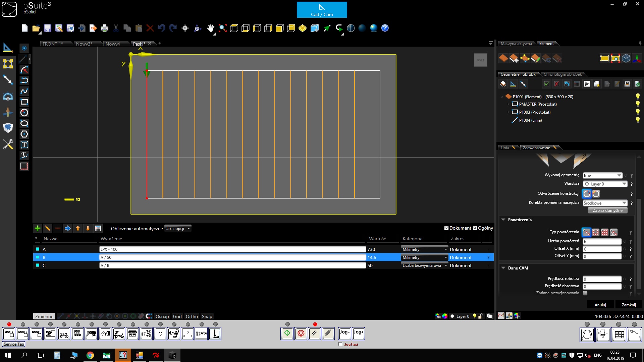
Task: Open the variables table grid icon
Action: pyautogui.click(x=98, y=229)
